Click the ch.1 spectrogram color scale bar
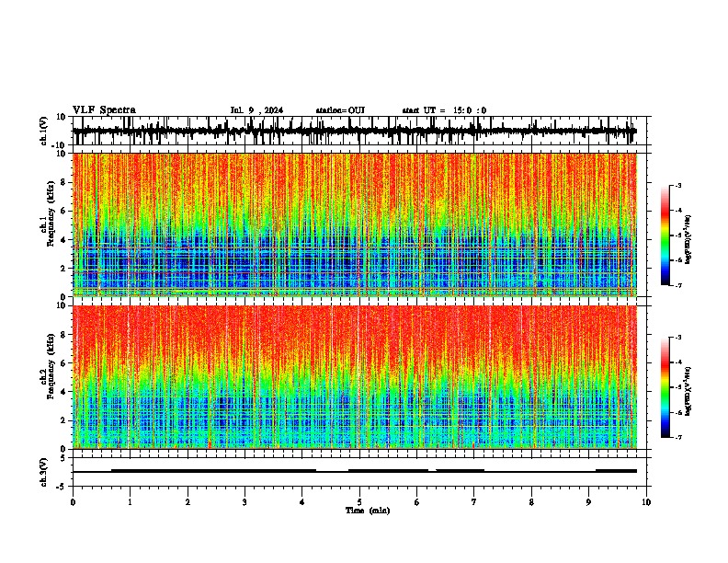The width and height of the screenshot is (728, 563). [x=665, y=236]
